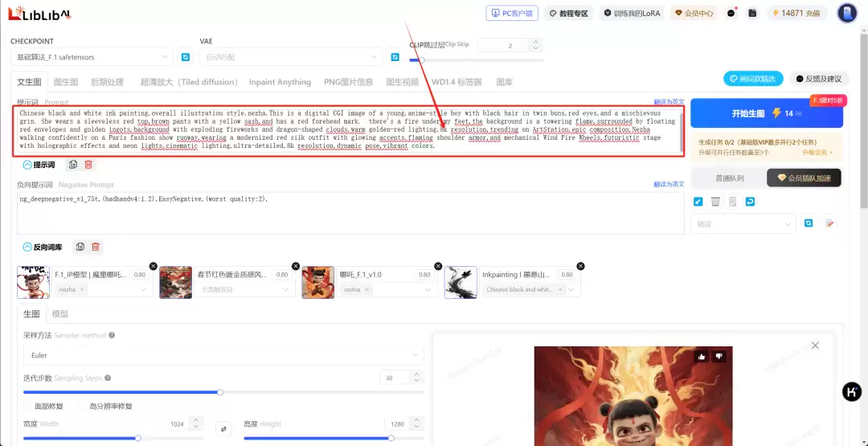Enable the 高分辨率修复 checkbox

82,406
